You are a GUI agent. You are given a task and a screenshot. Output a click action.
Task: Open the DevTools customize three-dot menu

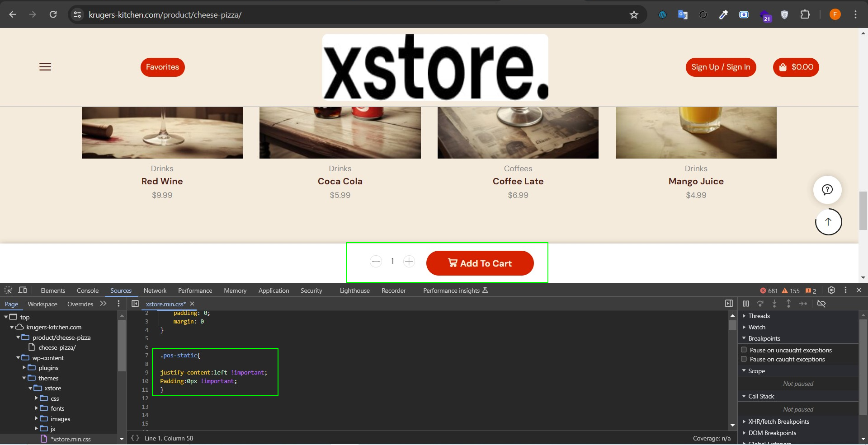point(845,290)
